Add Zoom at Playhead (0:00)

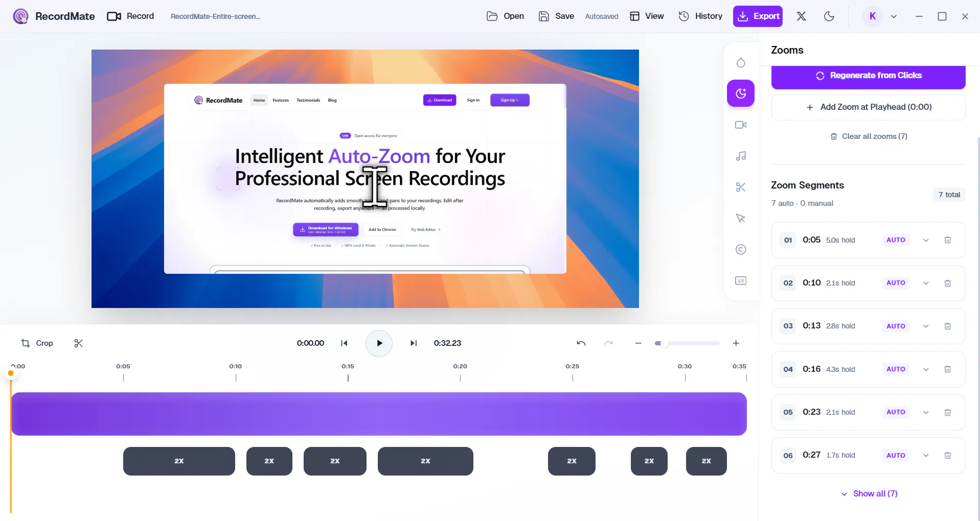[x=868, y=107]
